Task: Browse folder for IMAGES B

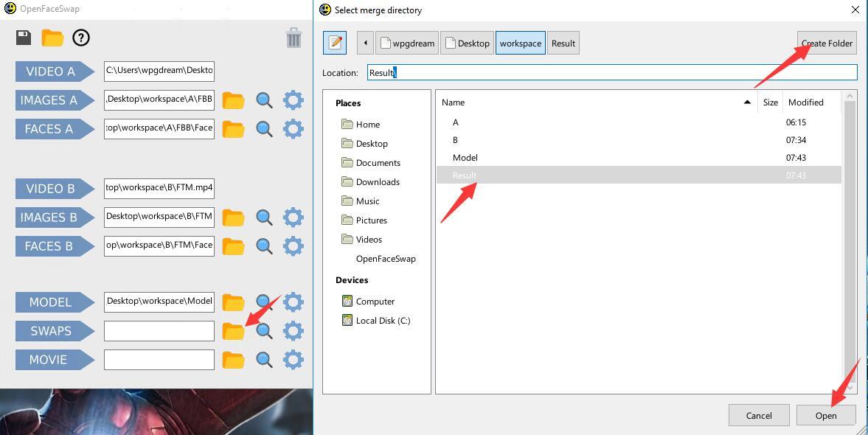Action: coord(233,217)
